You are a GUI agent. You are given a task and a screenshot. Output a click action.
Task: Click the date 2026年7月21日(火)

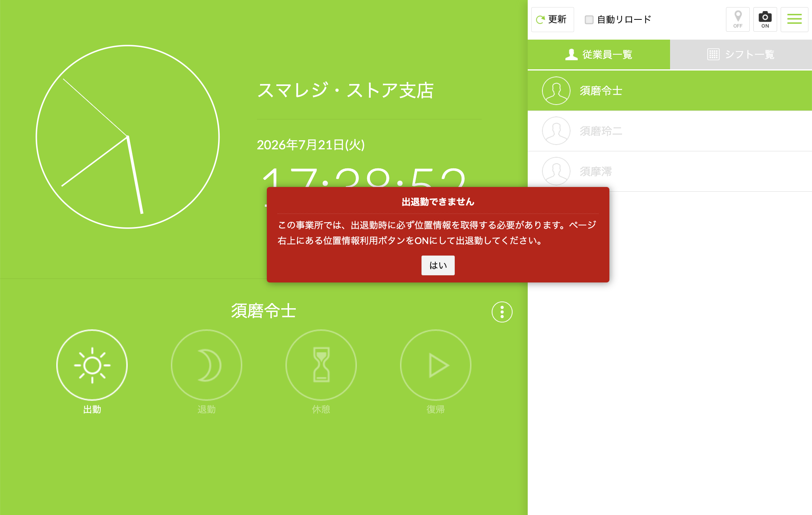click(311, 145)
